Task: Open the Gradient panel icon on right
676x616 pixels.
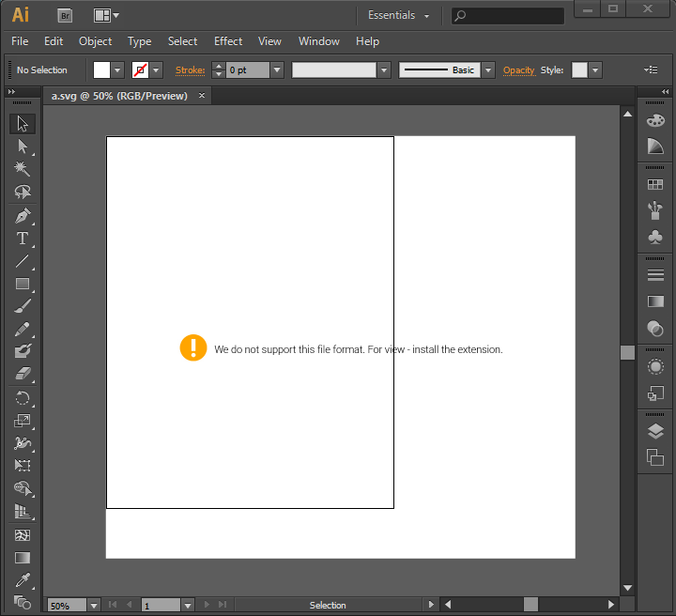Action: [655, 301]
